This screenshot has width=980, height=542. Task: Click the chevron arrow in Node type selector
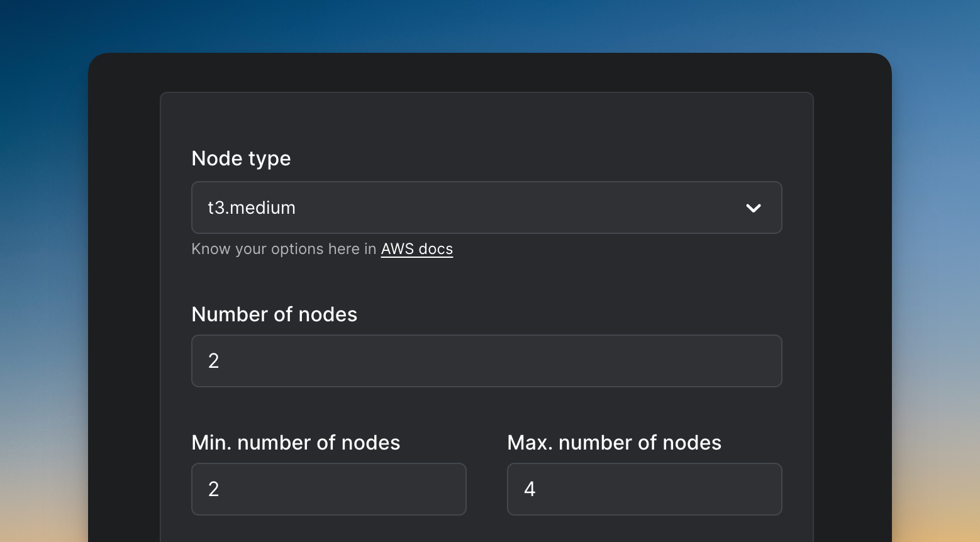click(x=753, y=208)
